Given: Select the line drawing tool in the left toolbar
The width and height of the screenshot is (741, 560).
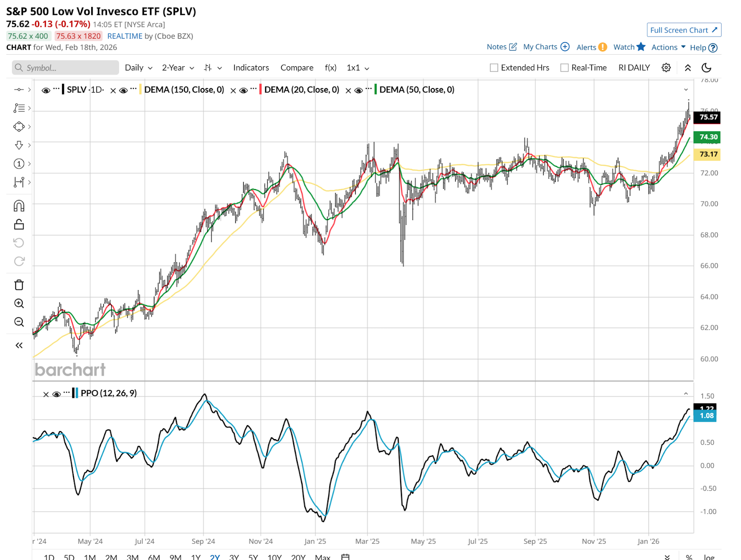Looking at the screenshot, I should [x=19, y=89].
